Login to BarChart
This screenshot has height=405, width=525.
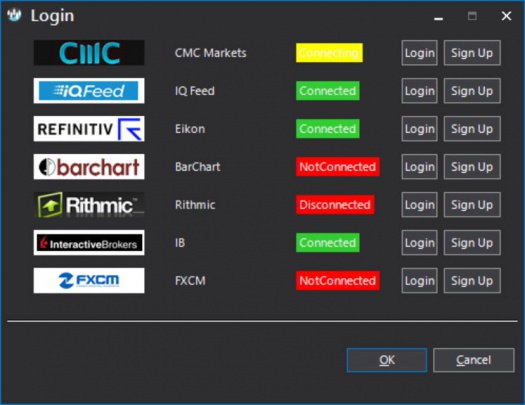coord(420,167)
